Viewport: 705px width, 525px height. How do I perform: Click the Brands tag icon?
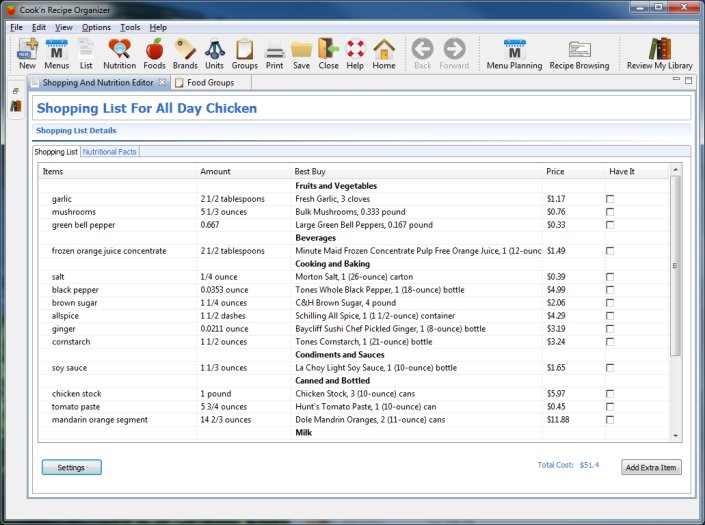pyautogui.click(x=185, y=53)
